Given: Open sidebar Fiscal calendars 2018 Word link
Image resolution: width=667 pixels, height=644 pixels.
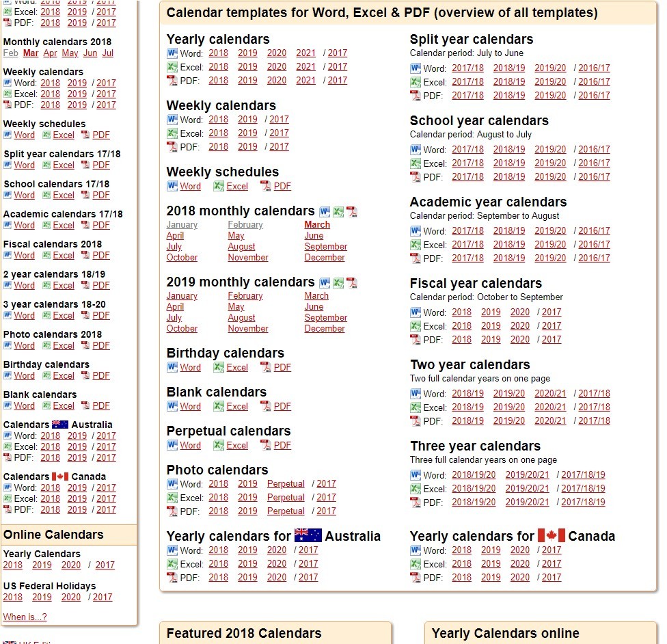Looking at the screenshot, I should 24,256.
